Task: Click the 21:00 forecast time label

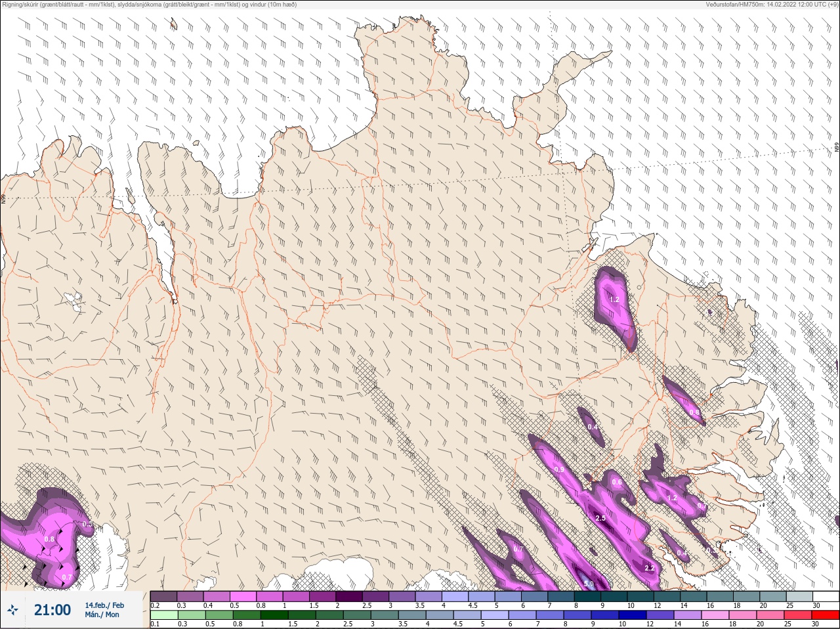Action: click(x=52, y=611)
